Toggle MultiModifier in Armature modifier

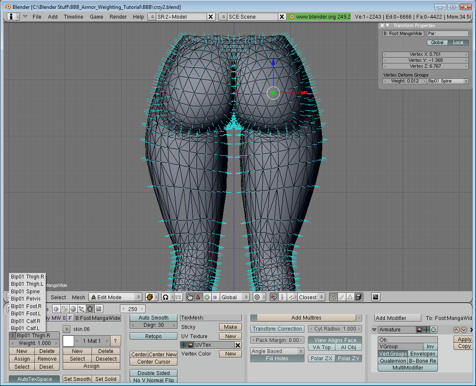[408, 368]
